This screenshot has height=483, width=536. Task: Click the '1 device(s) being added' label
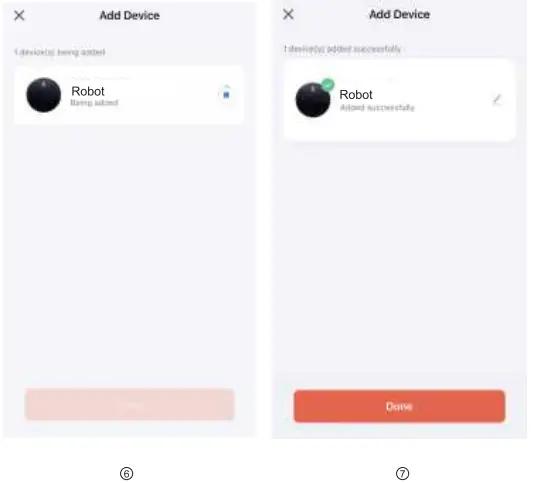tap(60, 52)
